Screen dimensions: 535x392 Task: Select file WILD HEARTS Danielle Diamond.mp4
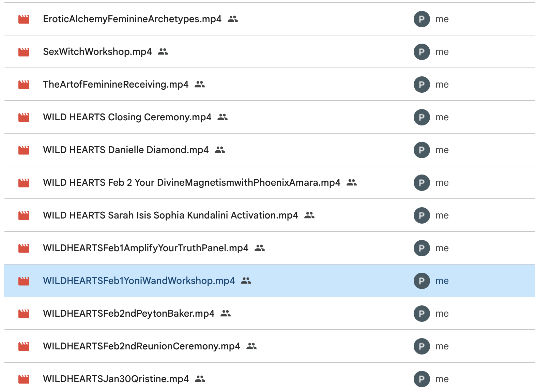pos(126,150)
